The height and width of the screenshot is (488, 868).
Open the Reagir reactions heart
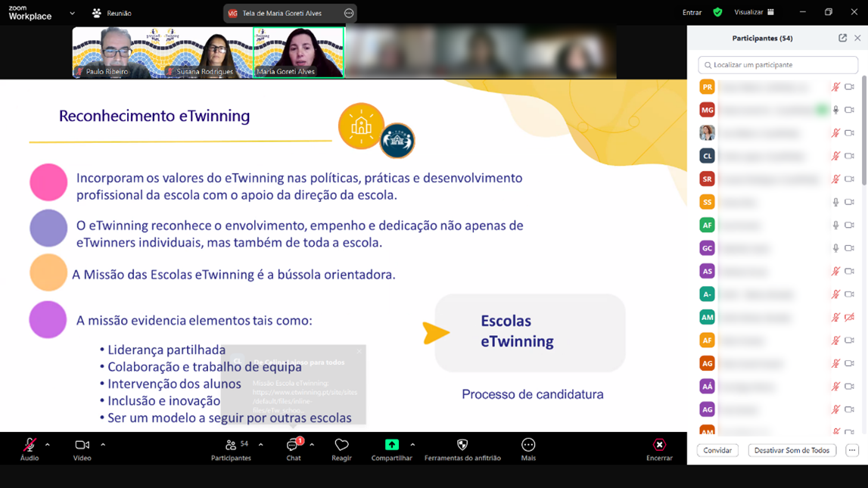click(x=341, y=445)
